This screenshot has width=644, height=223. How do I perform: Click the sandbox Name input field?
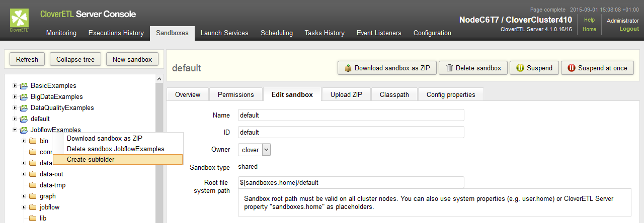pyautogui.click(x=351, y=115)
